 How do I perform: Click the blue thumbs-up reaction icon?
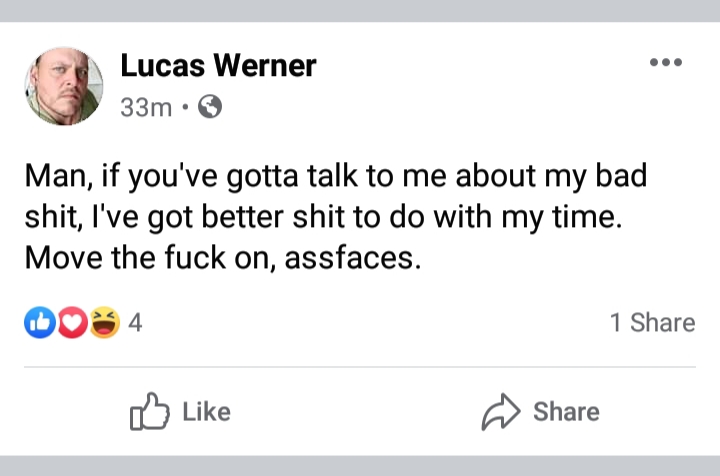point(40,322)
